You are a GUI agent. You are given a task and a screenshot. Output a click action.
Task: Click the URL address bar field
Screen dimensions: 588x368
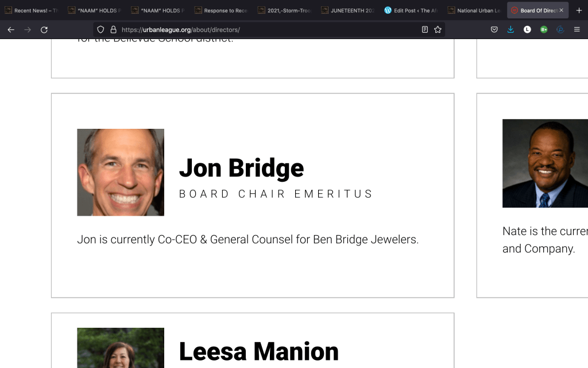click(269, 30)
